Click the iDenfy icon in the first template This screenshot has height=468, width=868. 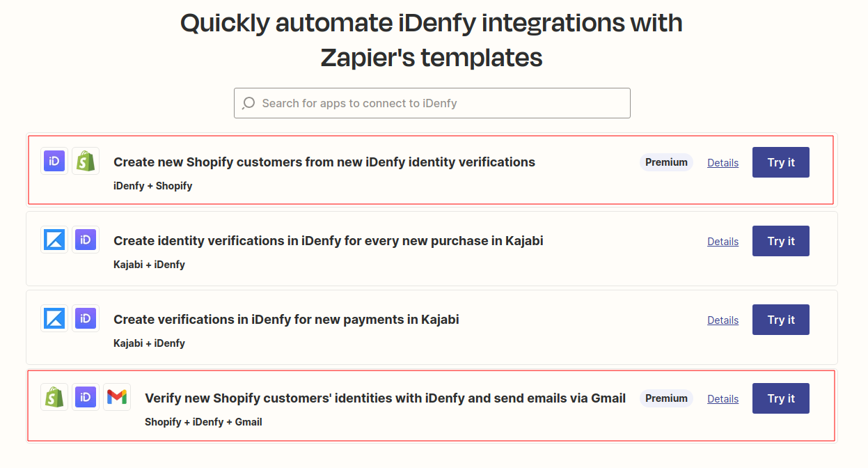tap(54, 161)
